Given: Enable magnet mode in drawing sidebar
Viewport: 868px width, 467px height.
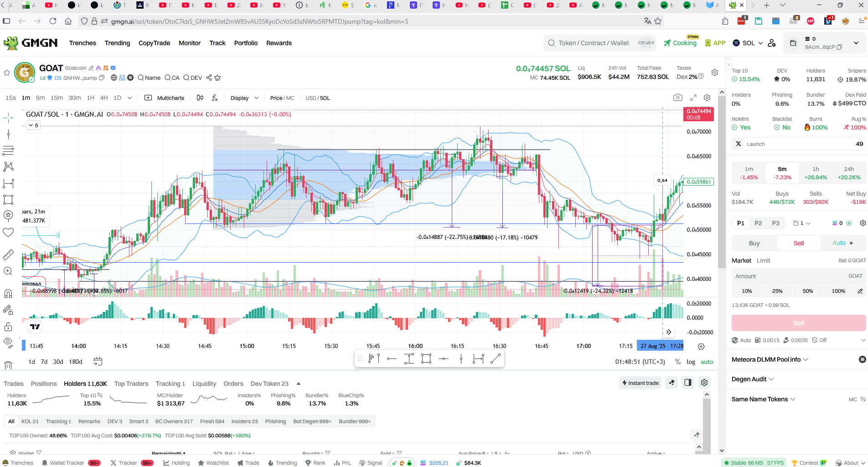Looking at the screenshot, I should (8, 293).
